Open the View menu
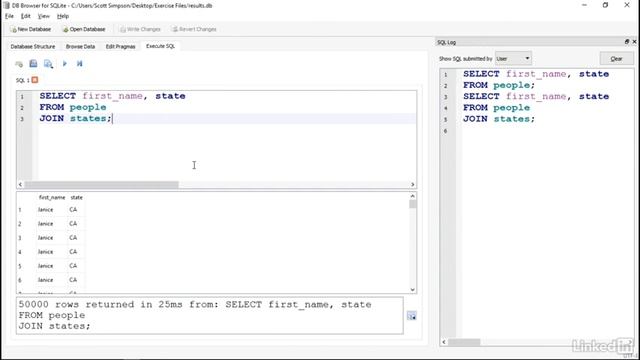The image size is (640, 360). coord(44,16)
